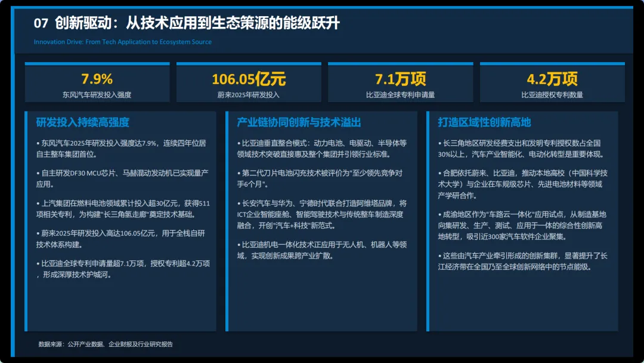Click the bullet about 长安汽车与华为阿维塔品牌

coord(322,214)
